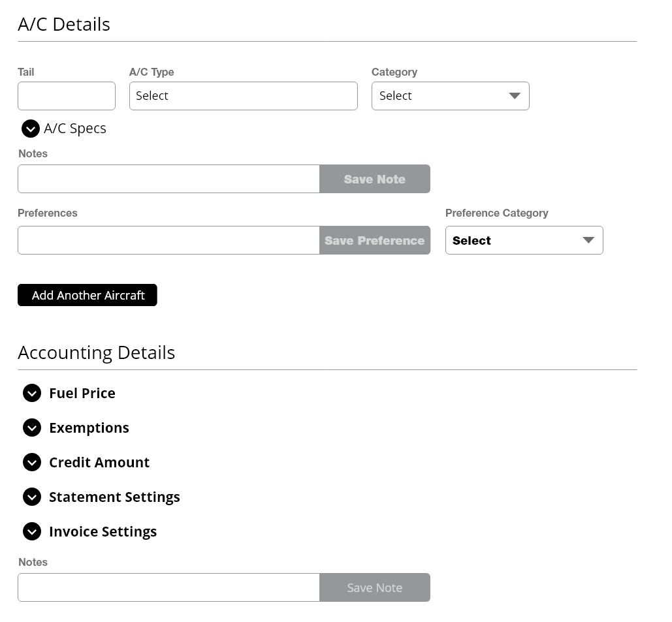Click the A/C Details Notes text field
Screen dimensions: 672x622
(x=168, y=179)
